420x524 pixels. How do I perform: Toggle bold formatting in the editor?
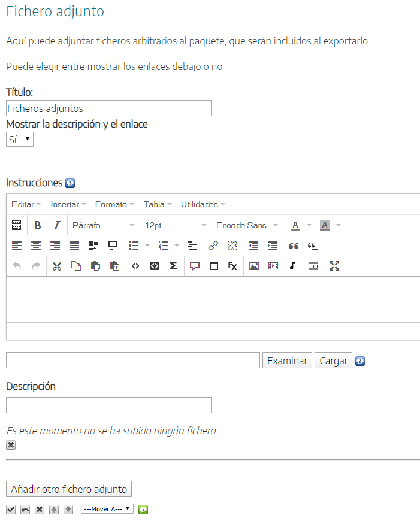coord(37,225)
